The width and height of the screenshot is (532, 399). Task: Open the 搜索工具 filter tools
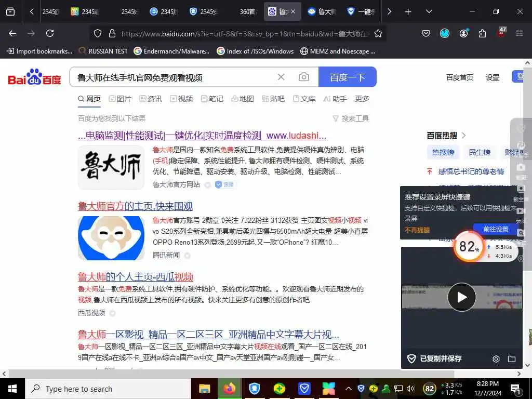[x=351, y=118]
